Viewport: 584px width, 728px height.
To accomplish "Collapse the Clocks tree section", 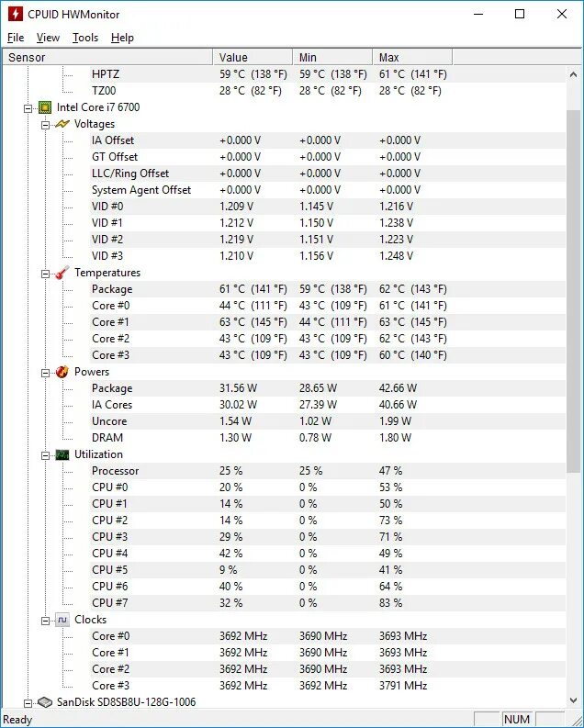I will pos(45,621).
